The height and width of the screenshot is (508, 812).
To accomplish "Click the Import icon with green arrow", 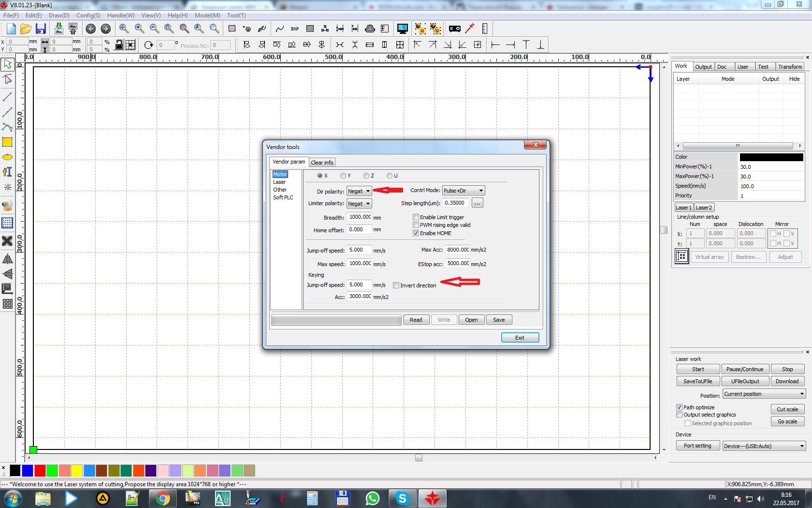I will pyautogui.click(x=58, y=29).
